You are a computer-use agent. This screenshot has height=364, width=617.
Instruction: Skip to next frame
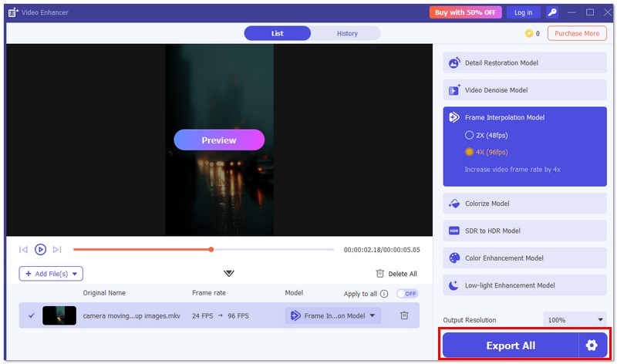tap(57, 250)
